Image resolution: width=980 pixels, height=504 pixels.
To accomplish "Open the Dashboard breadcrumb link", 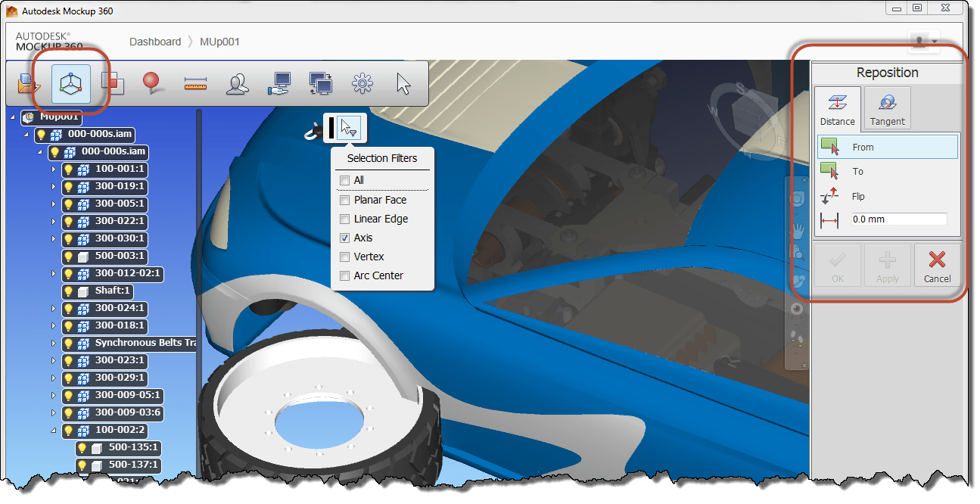I will [x=155, y=42].
